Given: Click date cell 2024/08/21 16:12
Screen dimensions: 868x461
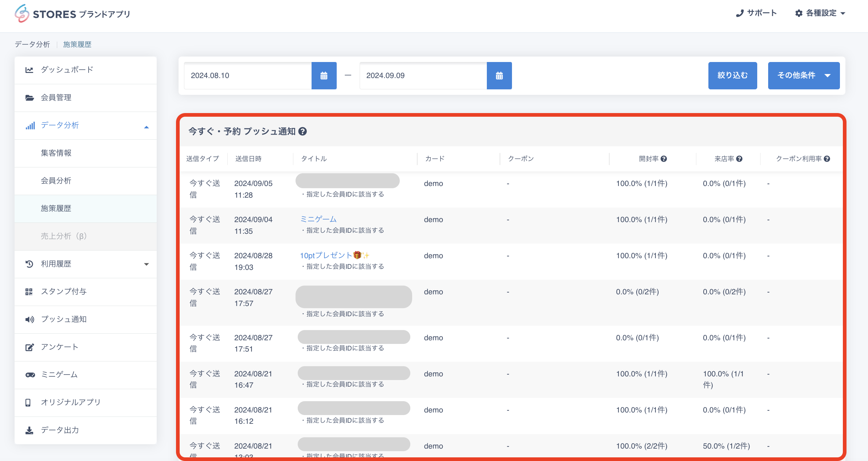Looking at the screenshot, I should 253,415.
